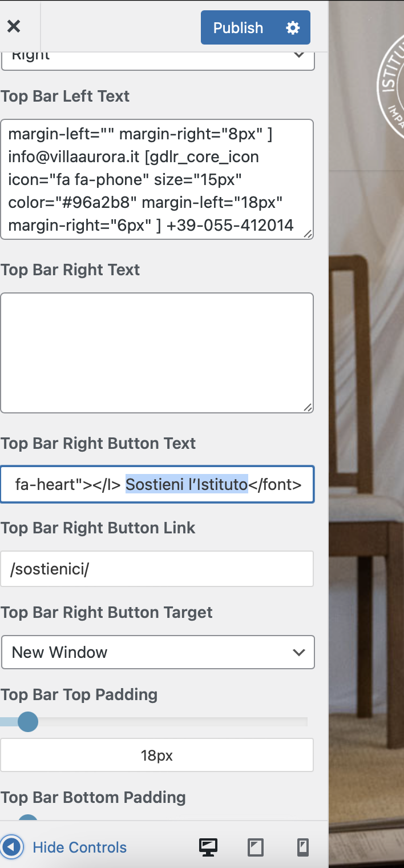Switch to mobile preview device icon
Image resolution: width=404 pixels, height=868 pixels.
[303, 847]
